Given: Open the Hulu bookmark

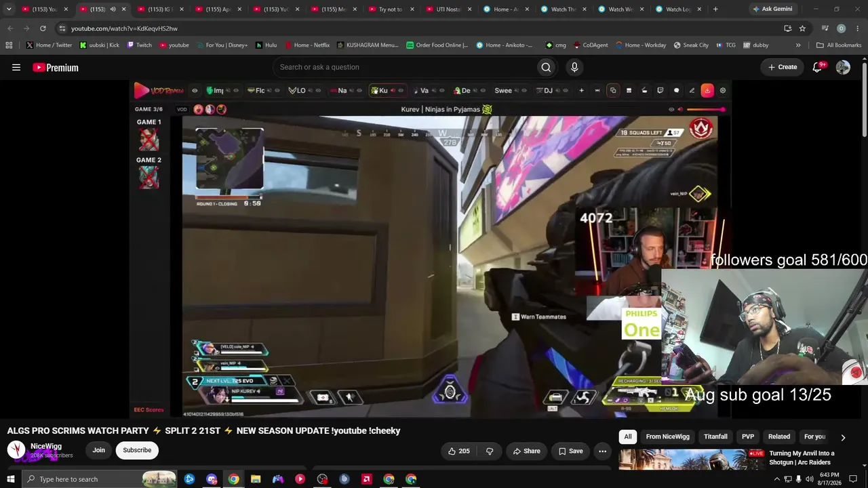Looking at the screenshot, I should [x=266, y=45].
